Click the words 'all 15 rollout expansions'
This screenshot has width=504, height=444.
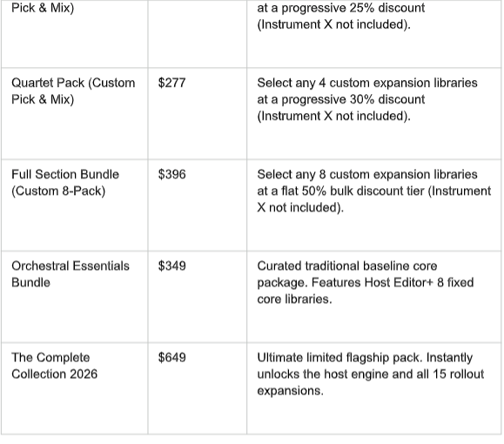tap(371, 382)
